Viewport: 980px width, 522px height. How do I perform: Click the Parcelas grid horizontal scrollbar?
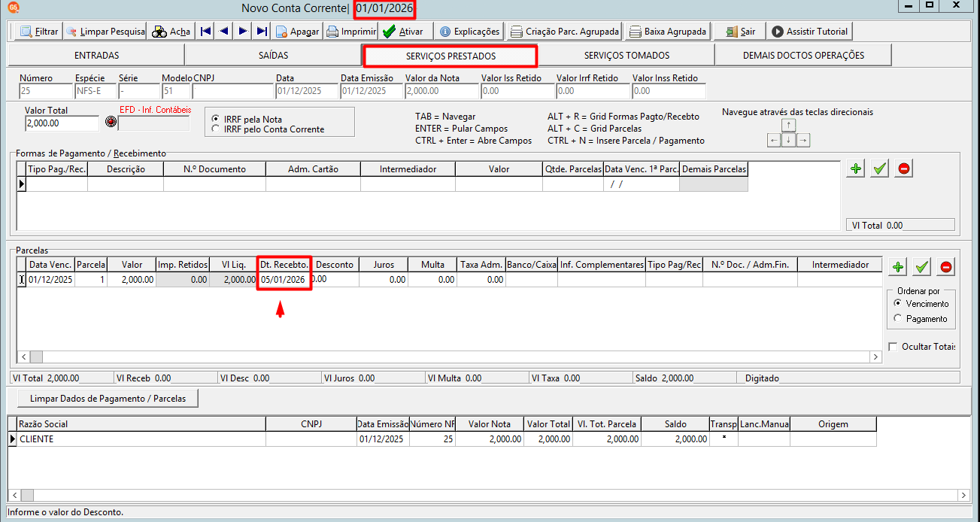[450, 357]
